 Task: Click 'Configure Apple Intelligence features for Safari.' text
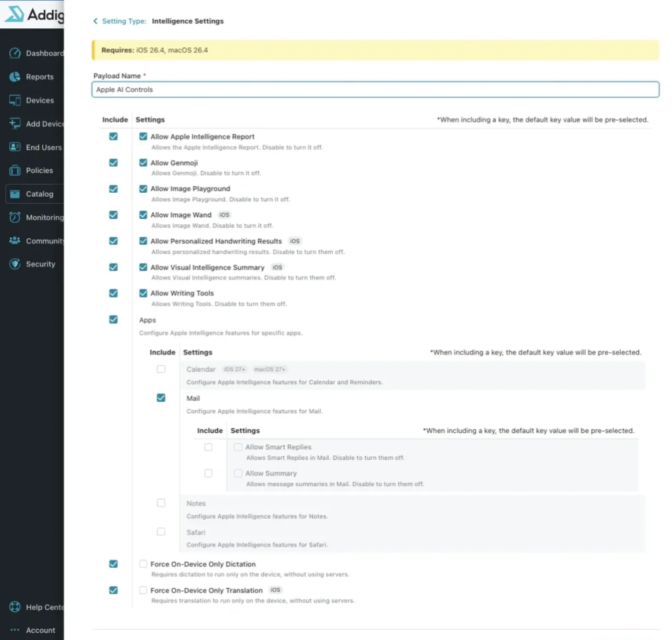coord(257,545)
